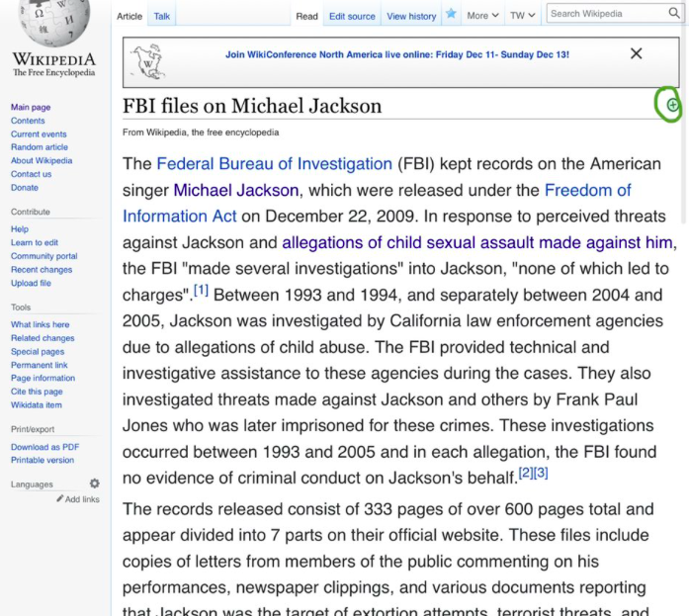Follow Federal Bureau of Investigation link
Image resolution: width=689 pixels, height=616 pixels.
(274, 164)
